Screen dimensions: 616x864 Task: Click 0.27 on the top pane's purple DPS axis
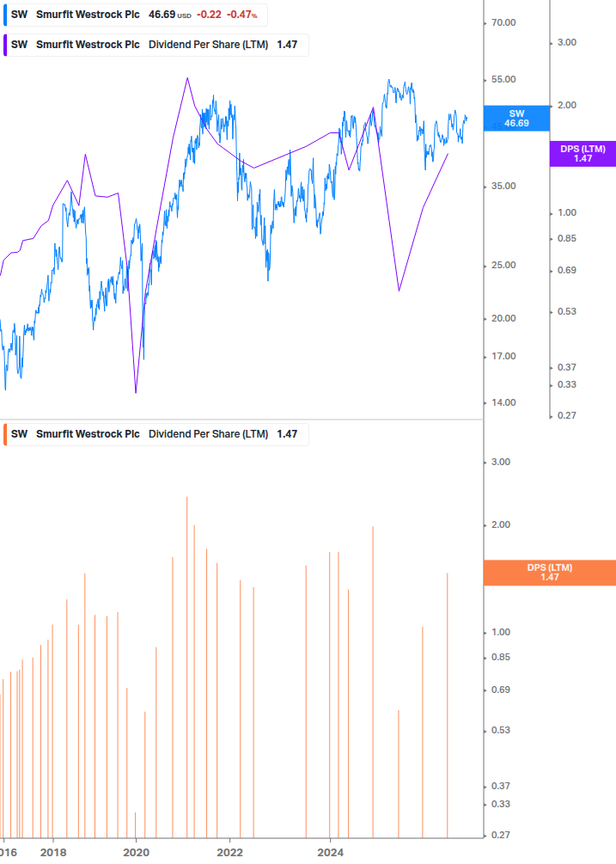tap(567, 415)
